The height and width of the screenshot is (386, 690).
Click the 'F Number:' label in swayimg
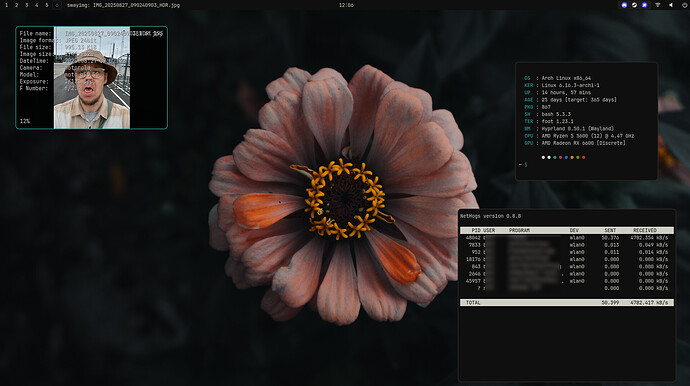(x=34, y=88)
